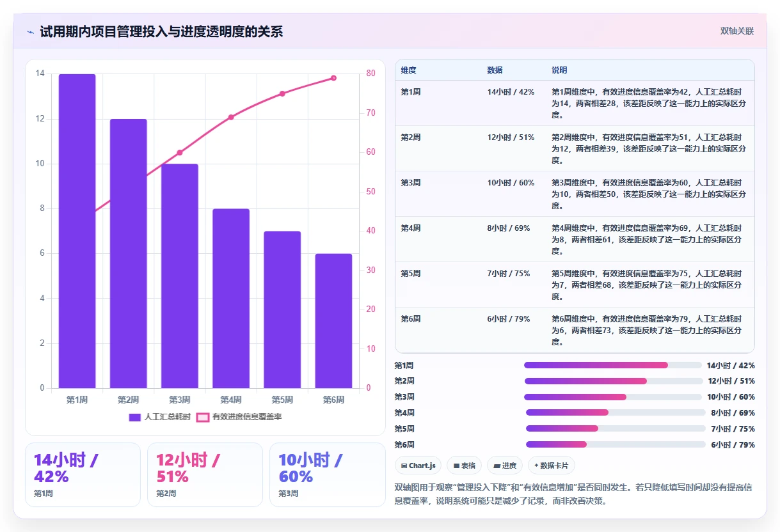Select the 表格 chip
This screenshot has height=532, width=780.
click(464, 465)
